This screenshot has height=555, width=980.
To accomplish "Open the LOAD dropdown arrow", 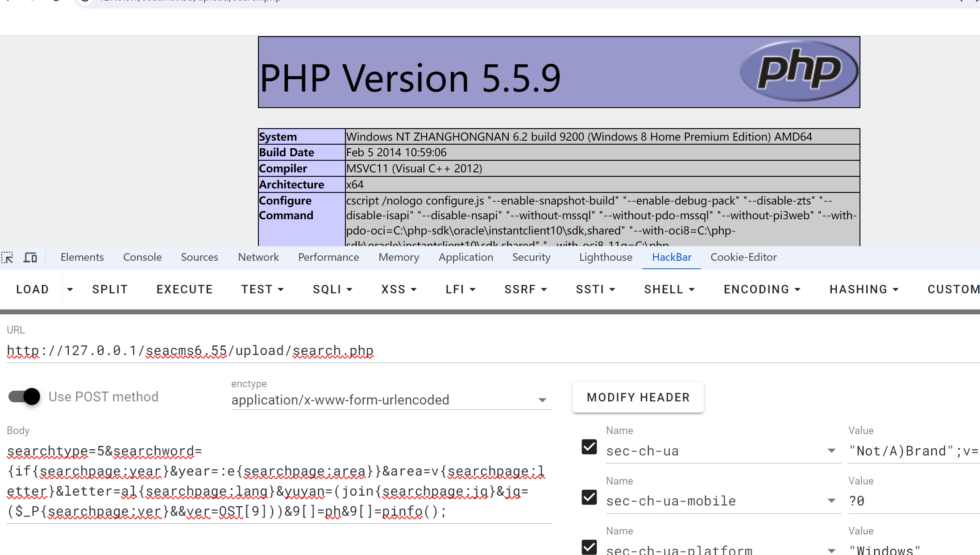I will click(x=70, y=289).
